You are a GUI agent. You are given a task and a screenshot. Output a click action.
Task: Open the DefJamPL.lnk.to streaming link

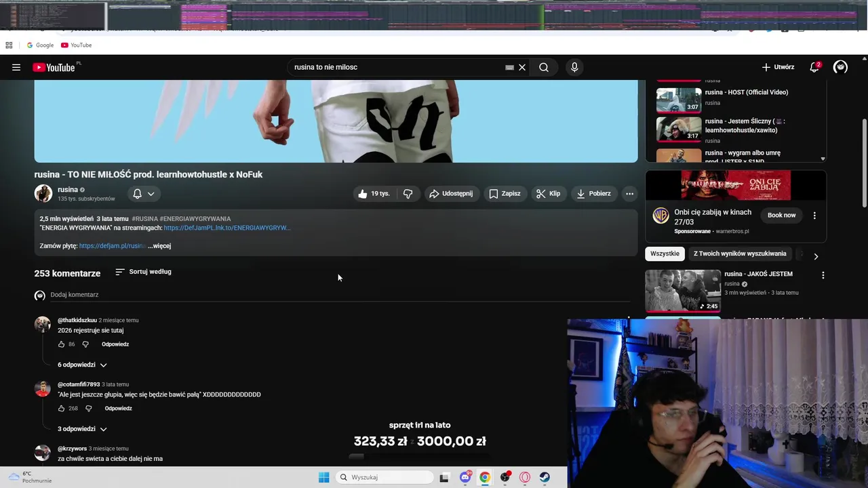(x=227, y=228)
